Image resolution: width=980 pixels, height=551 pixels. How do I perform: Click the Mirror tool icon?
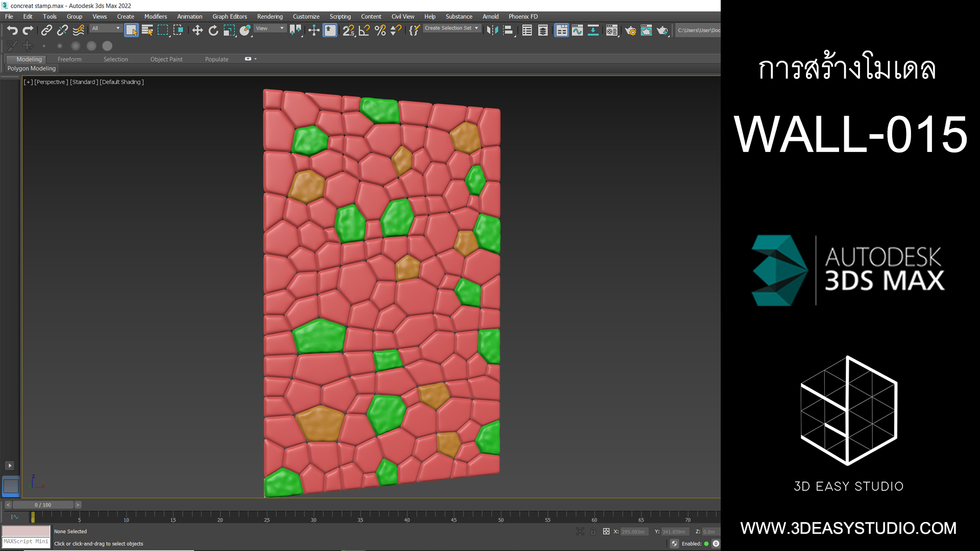[492, 31]
